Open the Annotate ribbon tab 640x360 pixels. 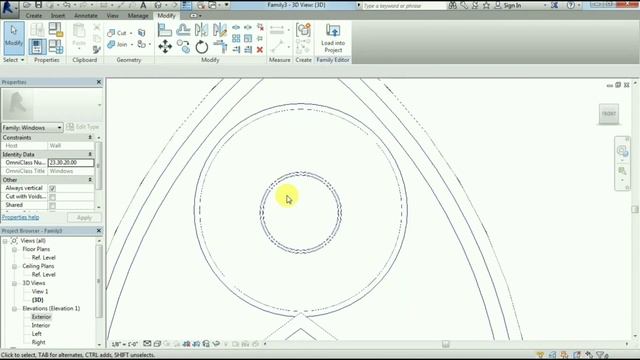tap(86, 16)
